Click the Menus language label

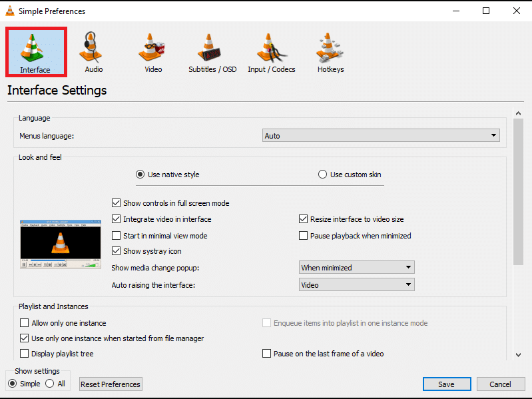point(47,136)
